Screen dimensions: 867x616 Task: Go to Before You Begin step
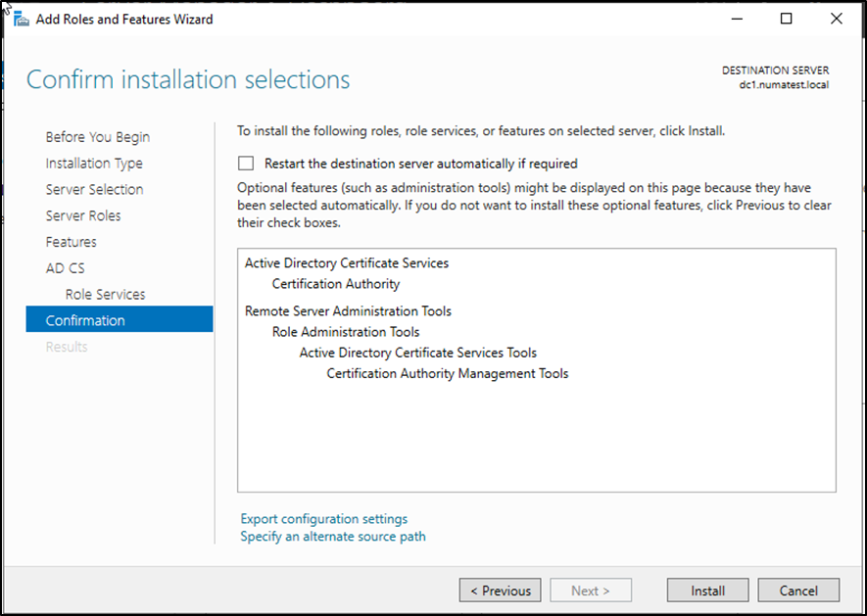[97, 137]
